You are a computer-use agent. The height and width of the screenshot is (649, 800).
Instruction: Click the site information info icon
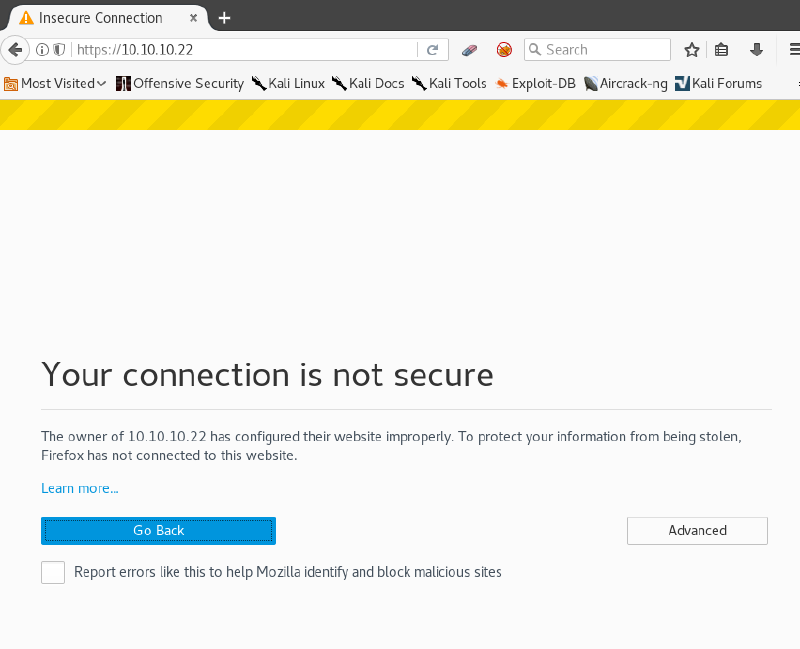coord(43,49)
